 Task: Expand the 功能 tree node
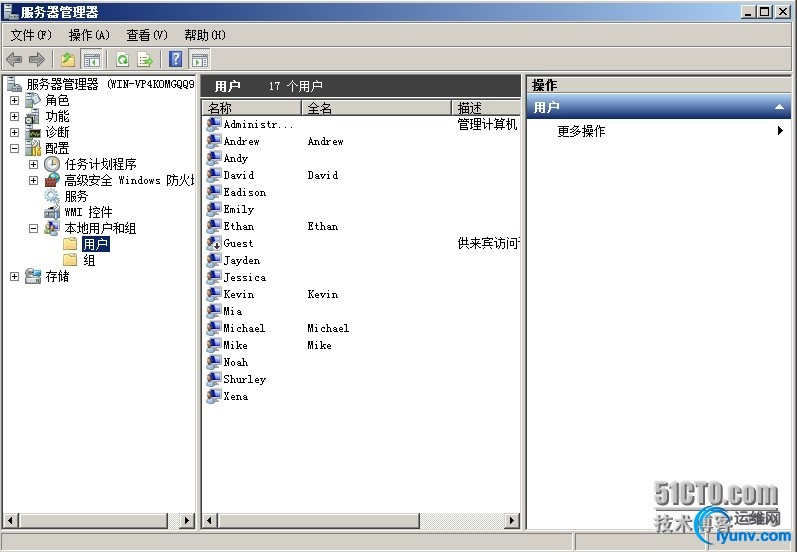14,116
